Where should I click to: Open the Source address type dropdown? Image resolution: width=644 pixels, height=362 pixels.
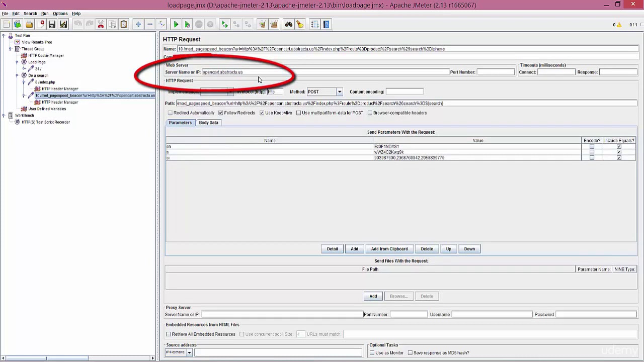tap(189, 352)
